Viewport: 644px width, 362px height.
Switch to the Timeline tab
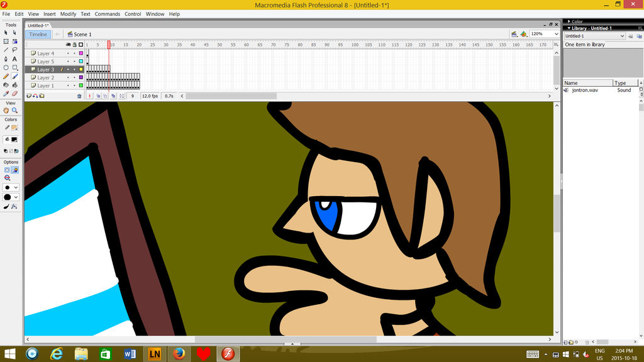click(38, 34)
